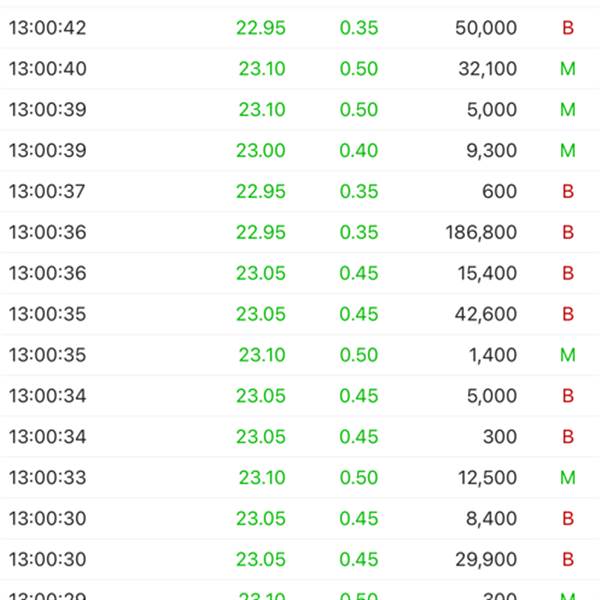Open the 13:00:33 trade row

click(300, 478)
